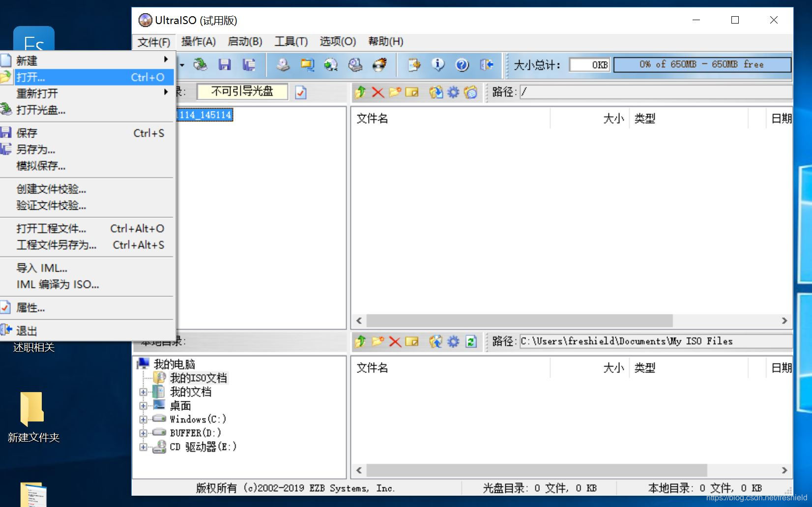The image size is (812, 507).
Task: Click the blue gear icon in image pane toolbar
Action: 453,92
